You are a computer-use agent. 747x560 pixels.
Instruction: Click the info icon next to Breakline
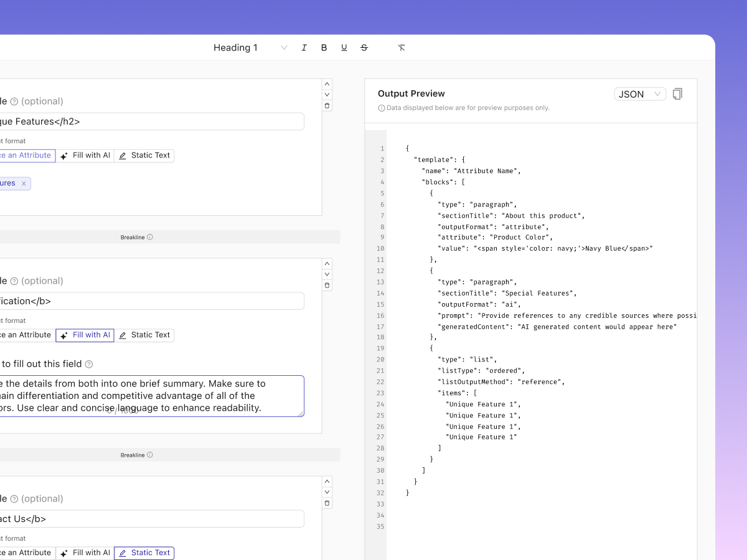151,237
